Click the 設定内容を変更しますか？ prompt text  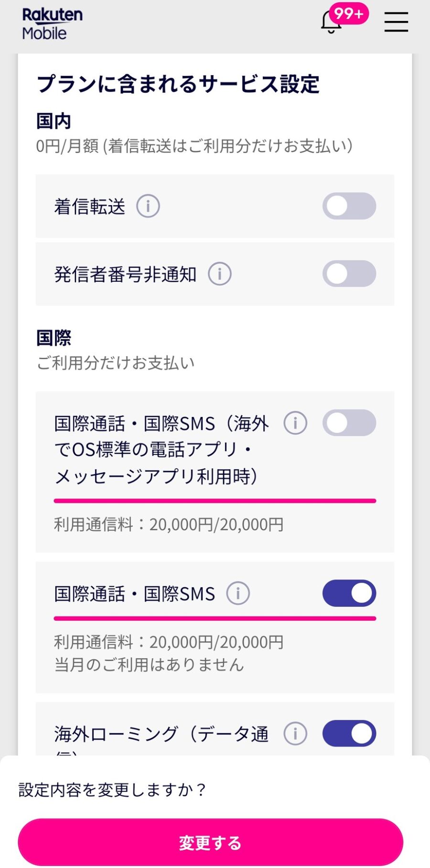[112, 790]
